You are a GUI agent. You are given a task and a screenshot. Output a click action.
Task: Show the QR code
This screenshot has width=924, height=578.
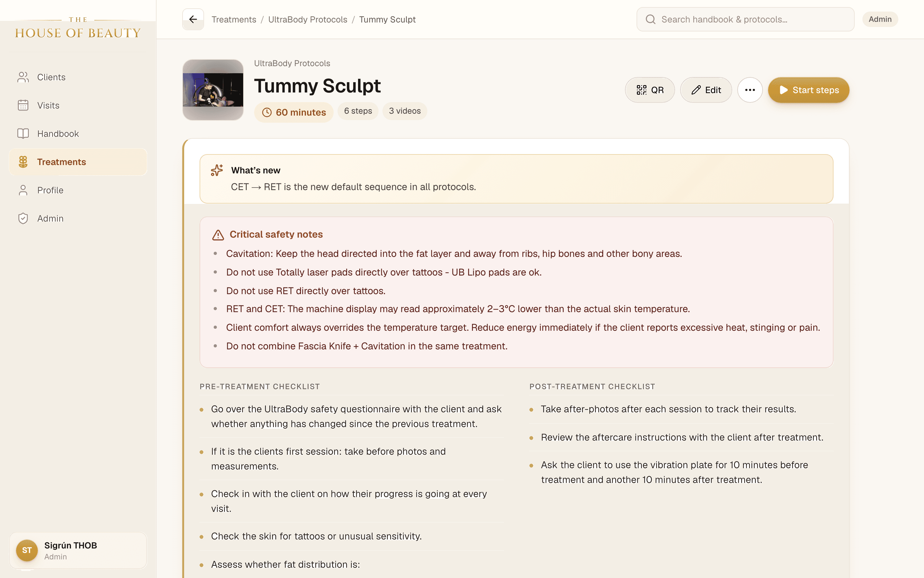pos(650,90)
